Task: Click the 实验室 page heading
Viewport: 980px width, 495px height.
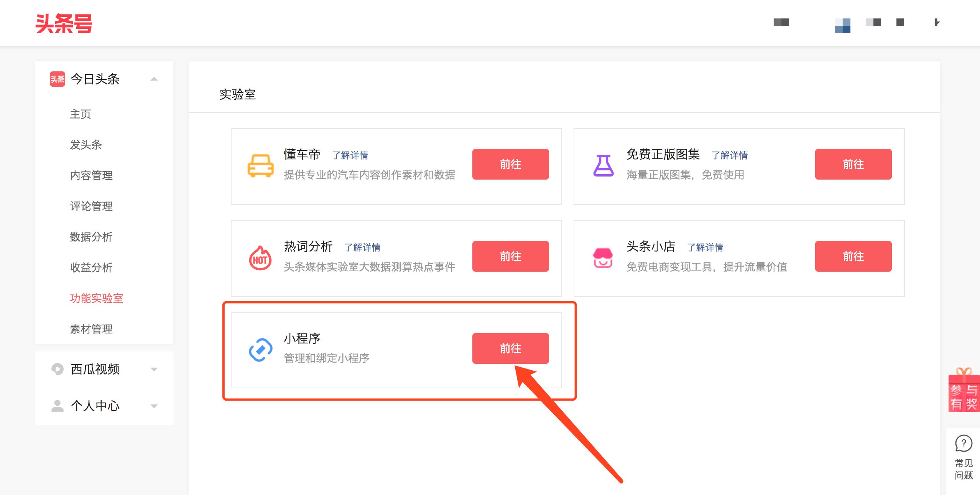Action: (238, 94)
